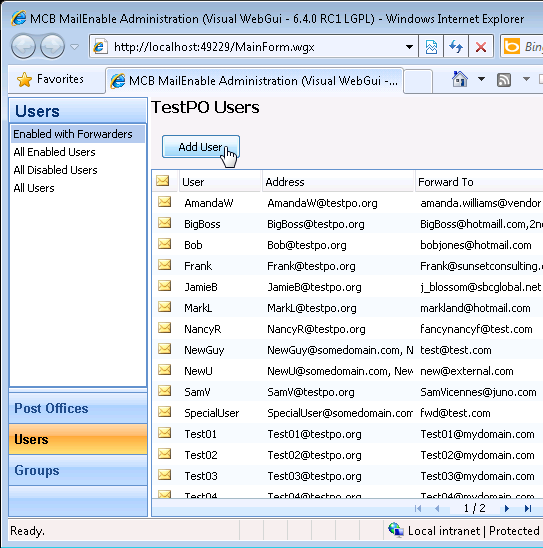Click the Refresh arrows icon
Viewport: 543px width, 548px height.
pos(456,46)
